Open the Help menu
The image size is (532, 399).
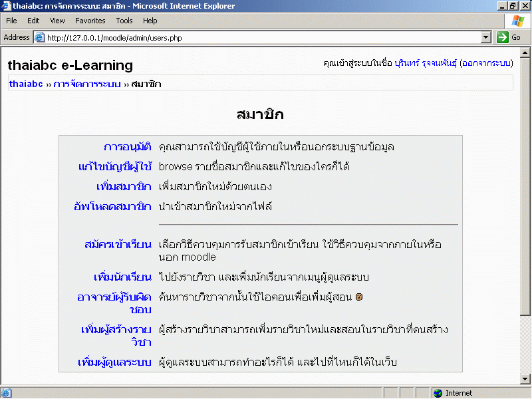pos(150,21)
